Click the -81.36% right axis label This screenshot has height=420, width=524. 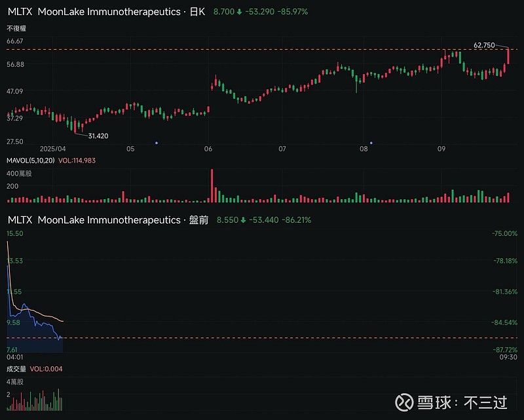(x=505, y=292)
